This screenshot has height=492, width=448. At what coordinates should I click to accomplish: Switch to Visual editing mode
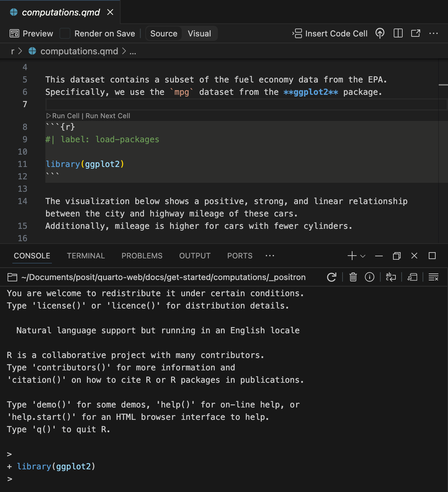coord(199,34)
